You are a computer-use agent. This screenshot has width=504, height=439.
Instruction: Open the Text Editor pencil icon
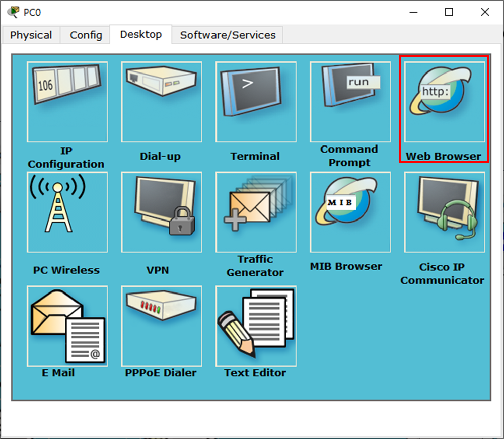point(256,326)
